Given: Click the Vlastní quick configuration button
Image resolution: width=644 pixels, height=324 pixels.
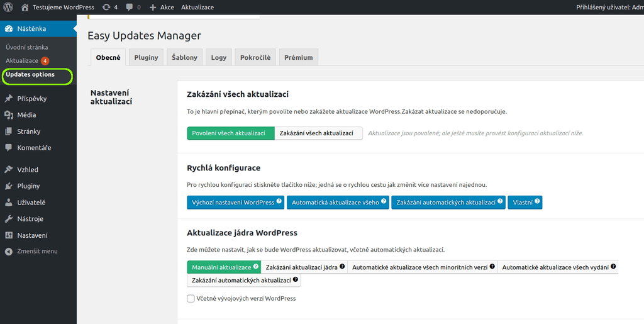Looking at the screenshot, I should (525, 203).
